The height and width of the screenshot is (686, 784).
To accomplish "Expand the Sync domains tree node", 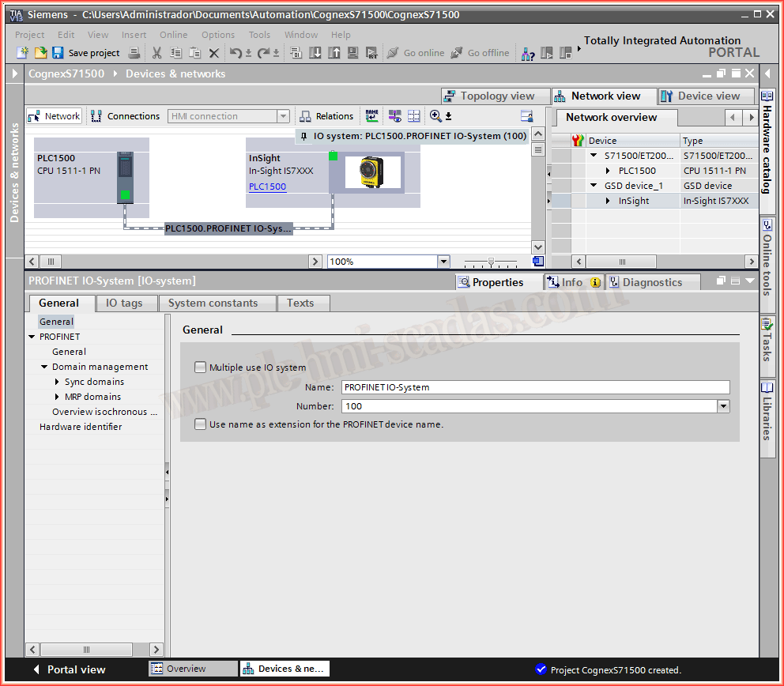I will 57,382.
